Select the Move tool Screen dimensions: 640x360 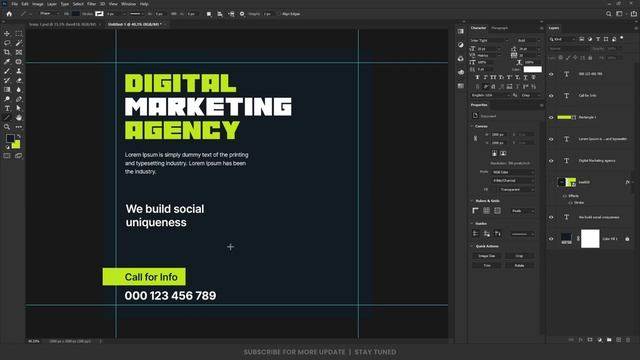click(7, 33)
